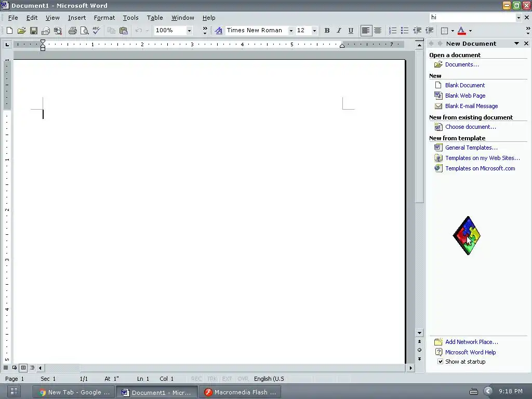Viewport: 532px width, 399px height.
Task: Open the Tools menu
Action: pos(130,18)
